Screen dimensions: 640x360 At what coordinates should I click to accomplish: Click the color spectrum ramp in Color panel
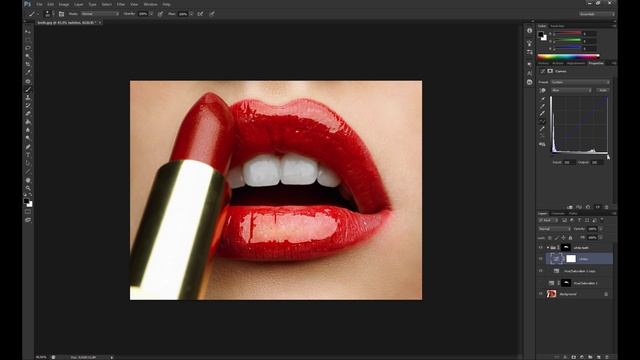[x=569, y=57]
